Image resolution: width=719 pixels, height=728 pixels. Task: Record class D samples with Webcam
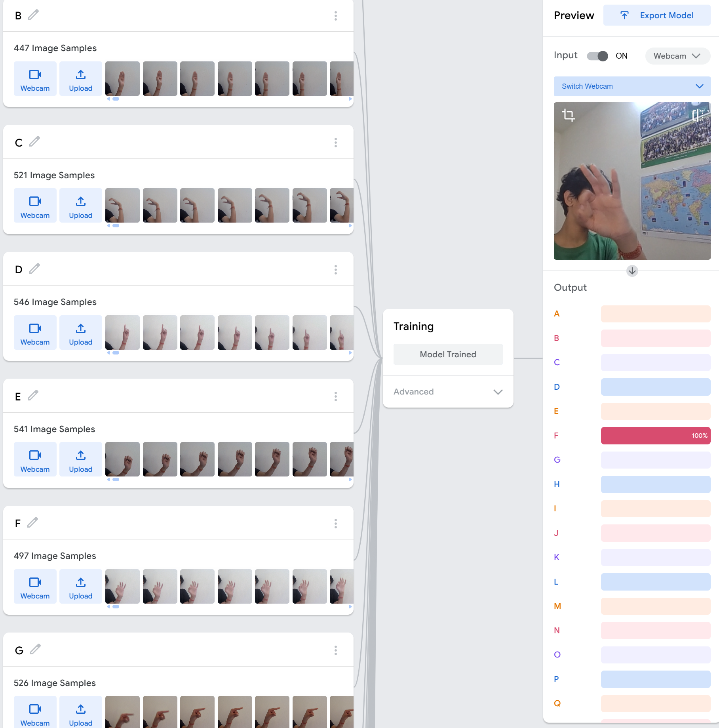tap(35, 332)
